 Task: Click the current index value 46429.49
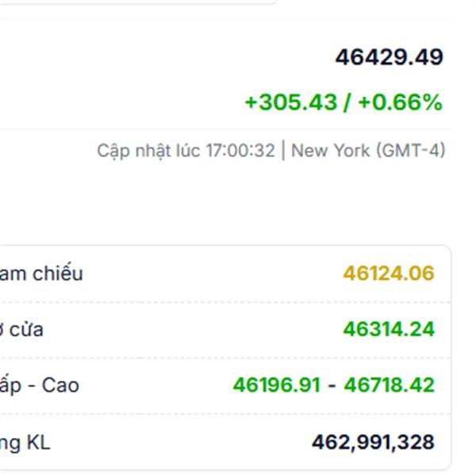[389, 57]
